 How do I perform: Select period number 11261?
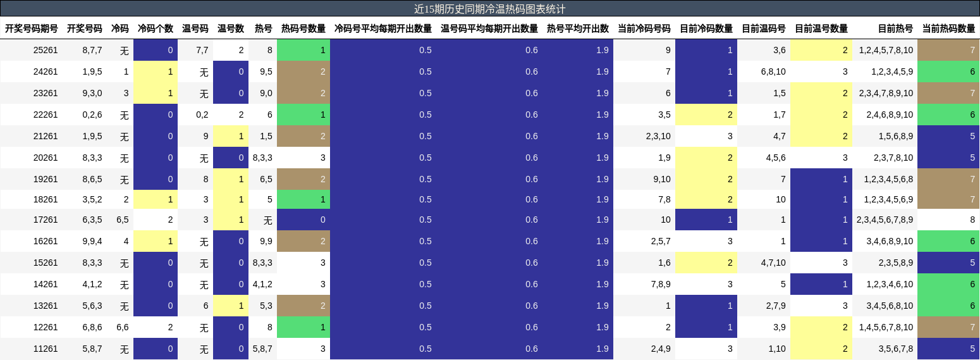[x=46, y=349]
